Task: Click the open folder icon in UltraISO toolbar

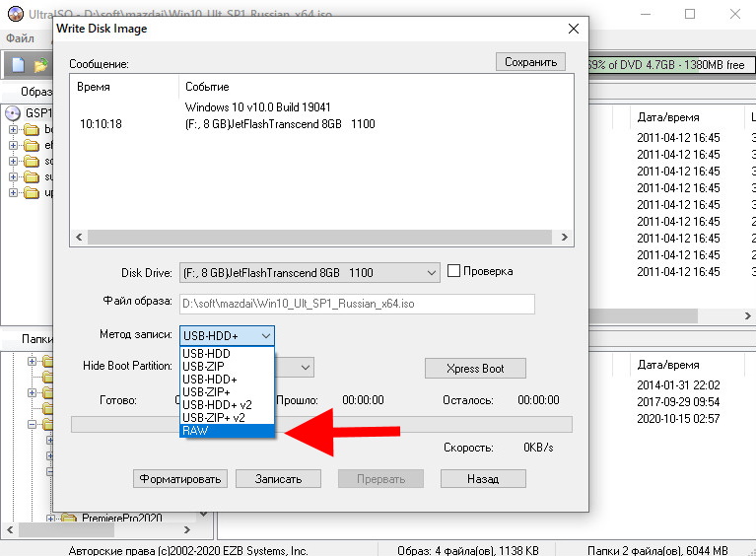Action: [40, 65]
